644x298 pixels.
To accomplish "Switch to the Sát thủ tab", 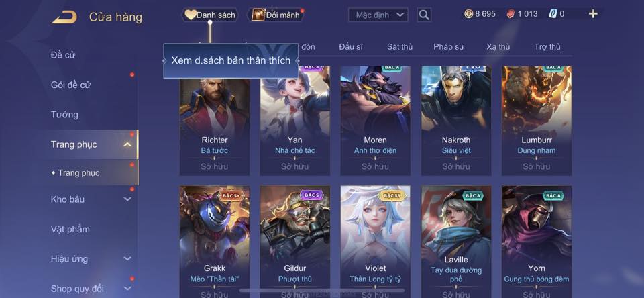I will coord(400,47).
